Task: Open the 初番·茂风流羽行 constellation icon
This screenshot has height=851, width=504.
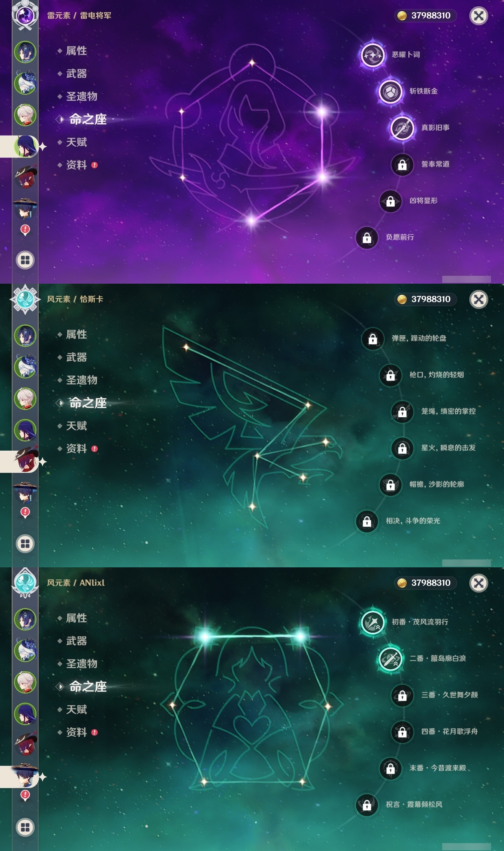Action: coord(372,622)
